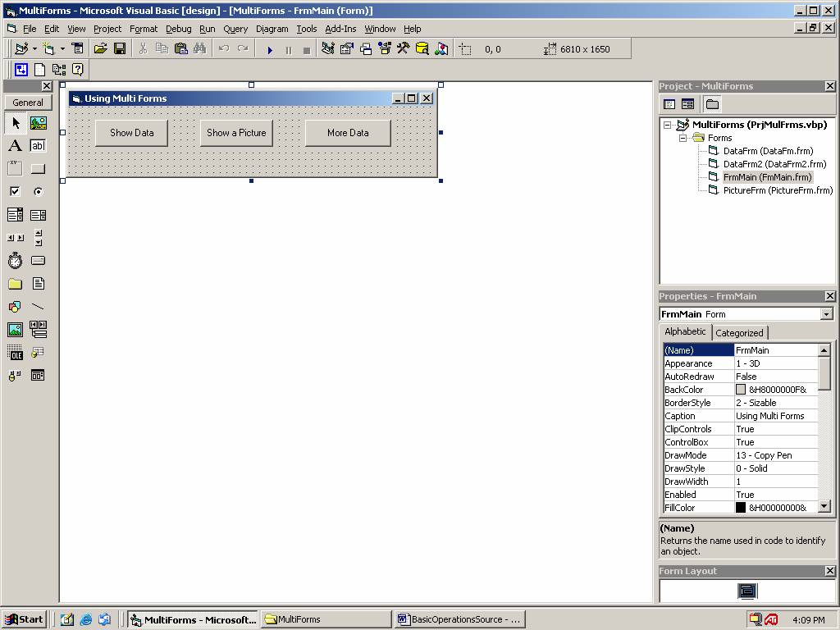Viewport: 840px width, 630px height.
Task: Select the Line control tool
Action: 38,307
